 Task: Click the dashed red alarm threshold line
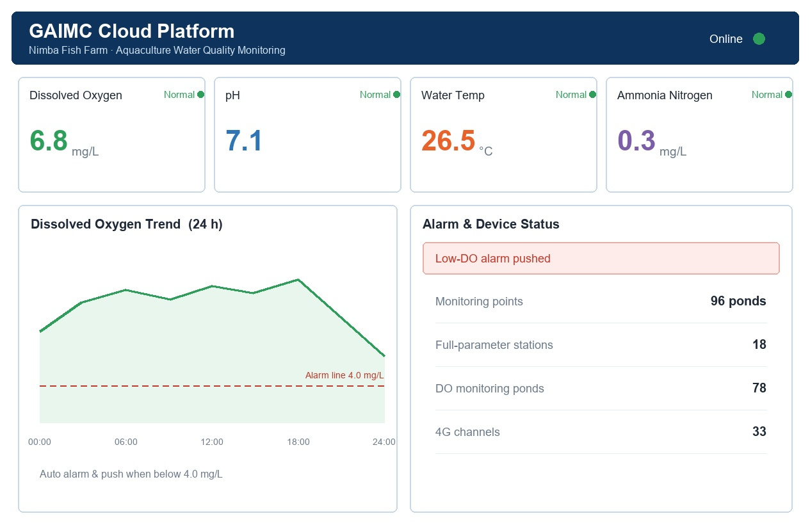click(212, 386)
